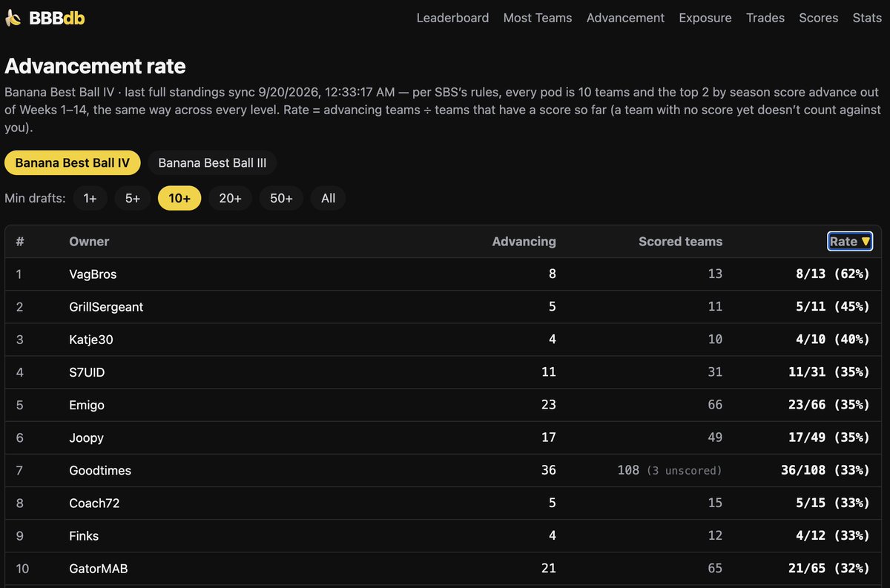Screen dimensions: 890x588
Task: Navigate to the Exposure page
Action: (x=705, y=18)
